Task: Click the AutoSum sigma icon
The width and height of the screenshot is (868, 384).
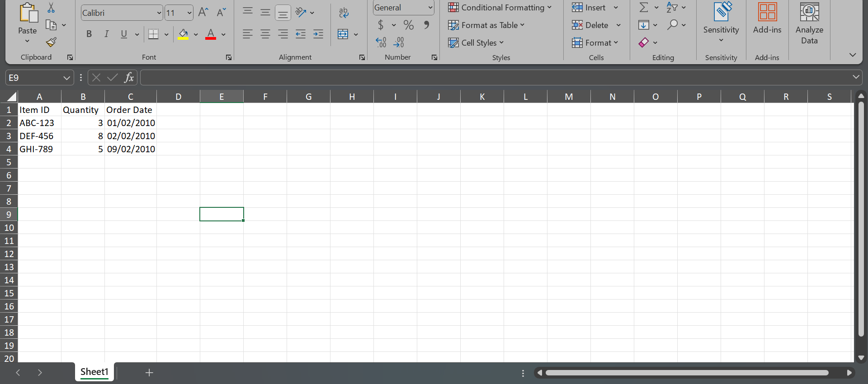Action: click(x=644, y=7)
